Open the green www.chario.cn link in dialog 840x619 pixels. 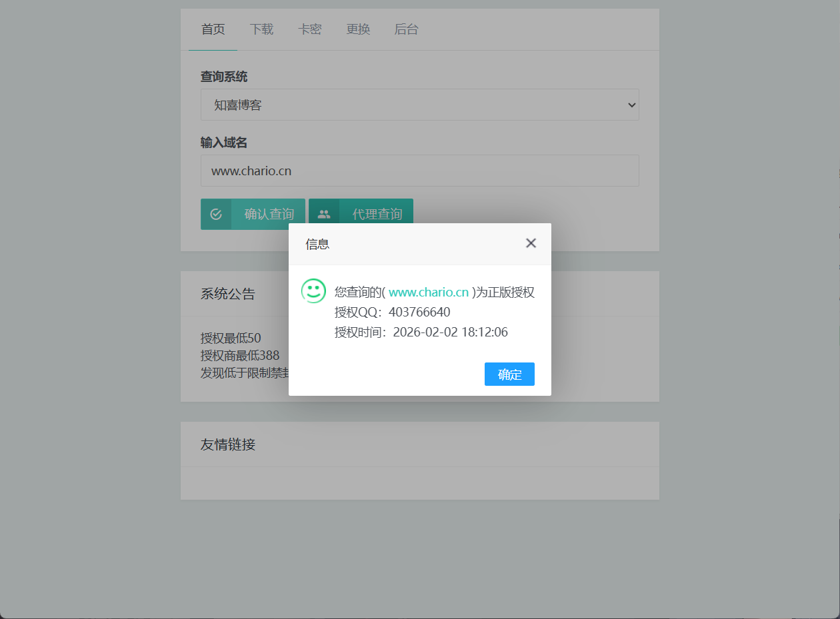tap(428, 293)
